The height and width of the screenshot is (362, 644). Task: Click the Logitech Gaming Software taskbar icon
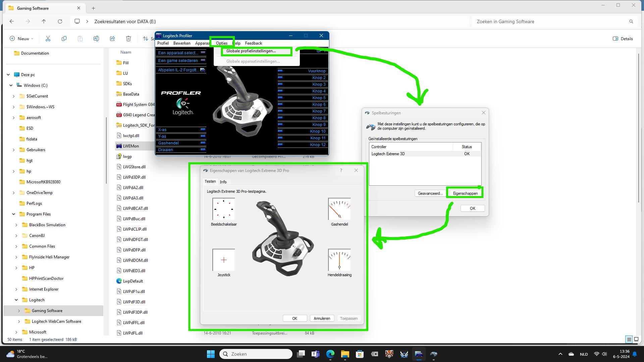(x=419, y=354)
